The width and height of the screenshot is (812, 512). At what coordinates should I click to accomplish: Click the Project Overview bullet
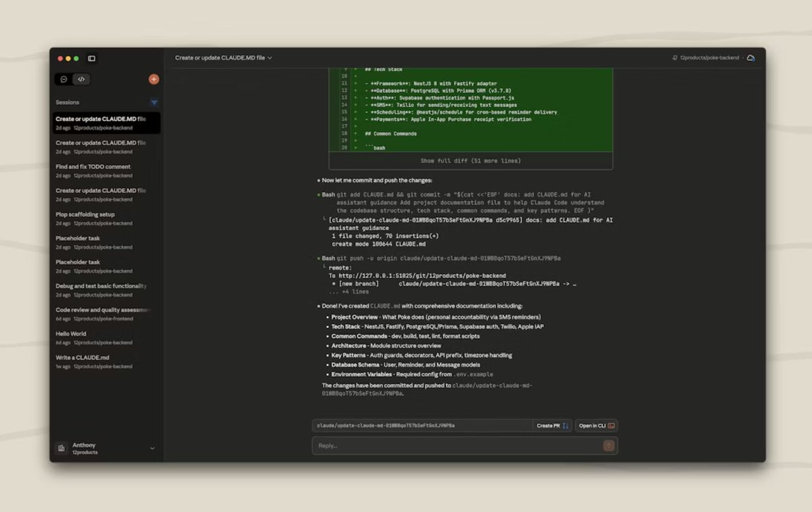point(436,317)
